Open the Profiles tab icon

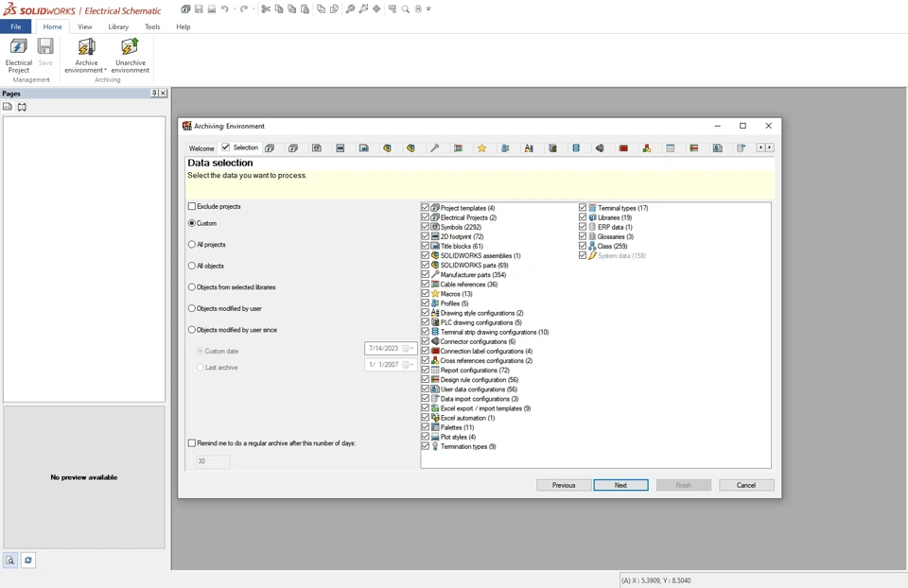tap(505, 148)
